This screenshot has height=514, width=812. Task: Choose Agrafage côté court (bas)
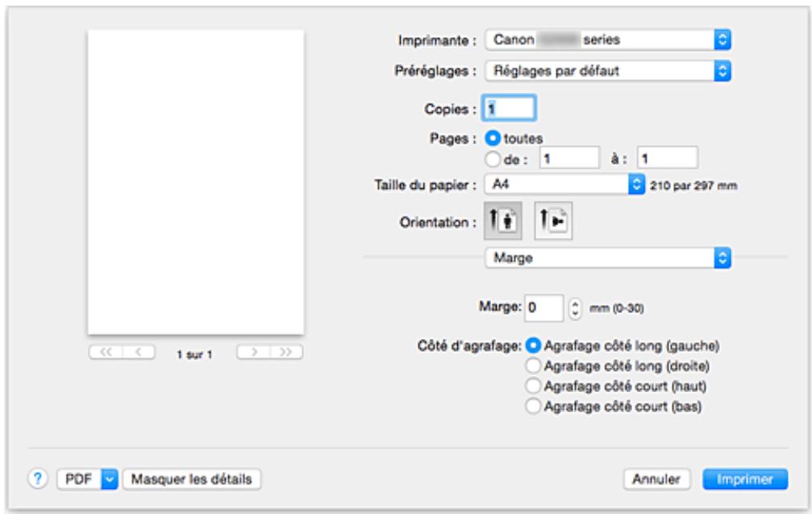point(532,407)
